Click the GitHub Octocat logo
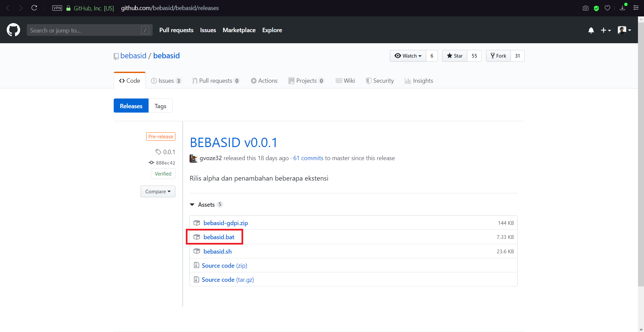644x332 pixels. [x=13, y=30]
